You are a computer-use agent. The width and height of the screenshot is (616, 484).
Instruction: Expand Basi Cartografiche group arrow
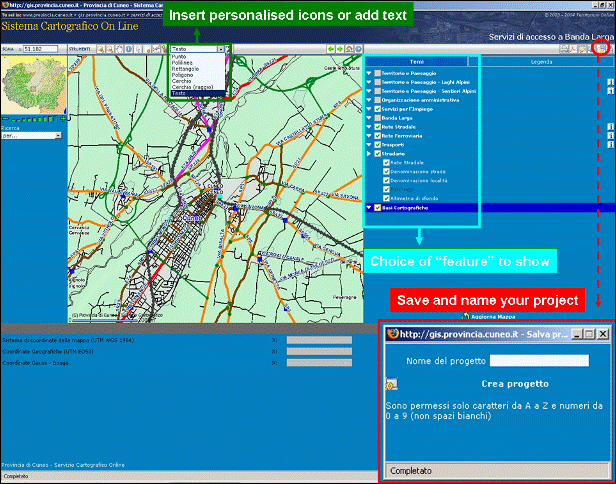369,207
